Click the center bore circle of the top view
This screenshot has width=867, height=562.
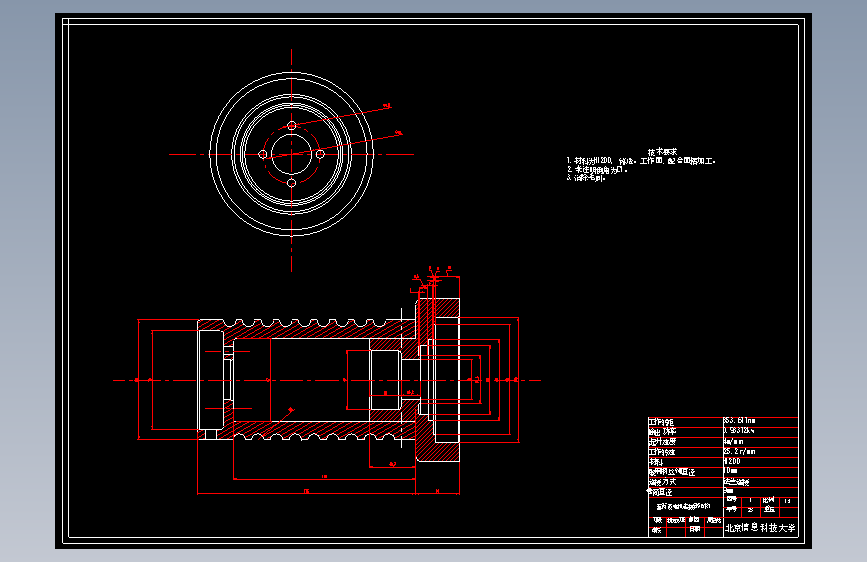coord(291,154)
